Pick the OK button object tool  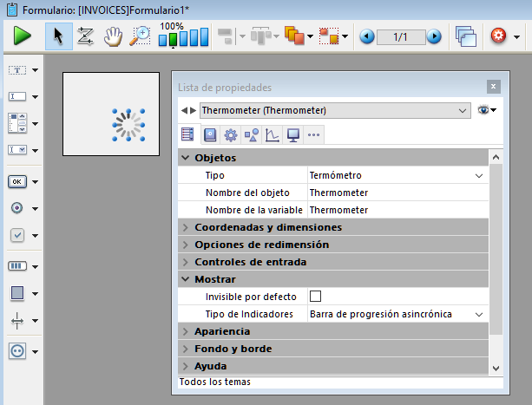17,181
